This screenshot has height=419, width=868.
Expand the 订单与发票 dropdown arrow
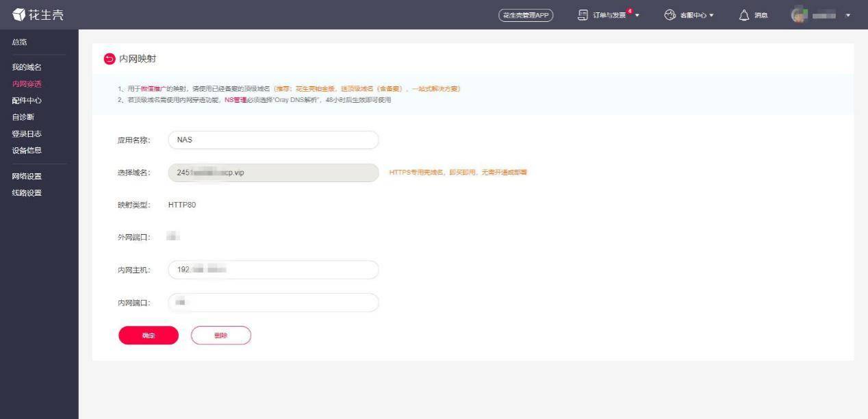click(x=637, y=16)
